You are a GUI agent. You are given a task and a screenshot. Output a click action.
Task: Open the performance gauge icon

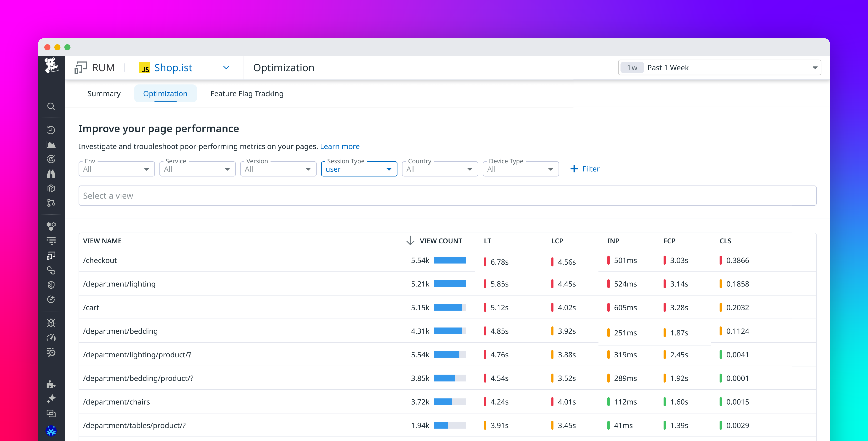point(51,338)
